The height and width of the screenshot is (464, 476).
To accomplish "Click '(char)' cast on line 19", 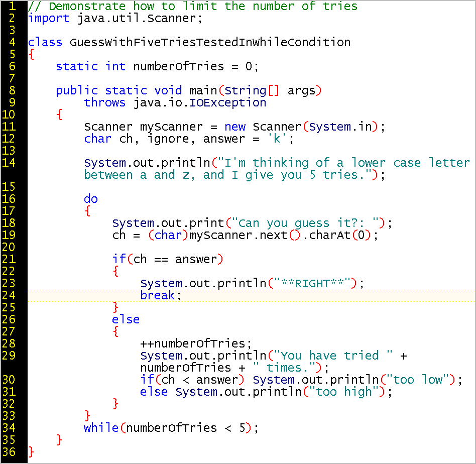I will point(168,236).
